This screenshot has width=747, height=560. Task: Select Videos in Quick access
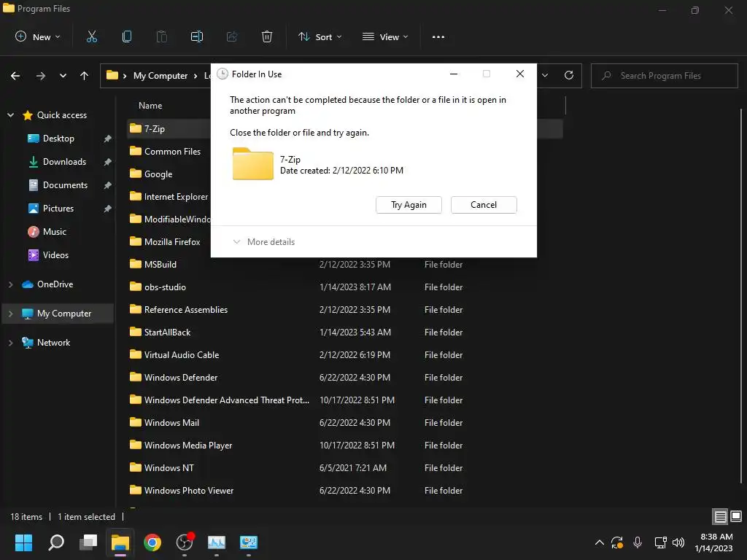point(55,255)
